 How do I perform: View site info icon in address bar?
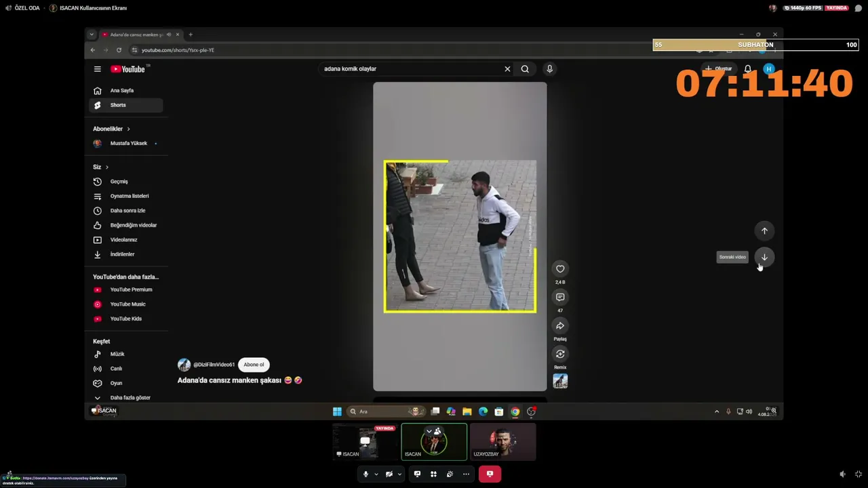134,50
